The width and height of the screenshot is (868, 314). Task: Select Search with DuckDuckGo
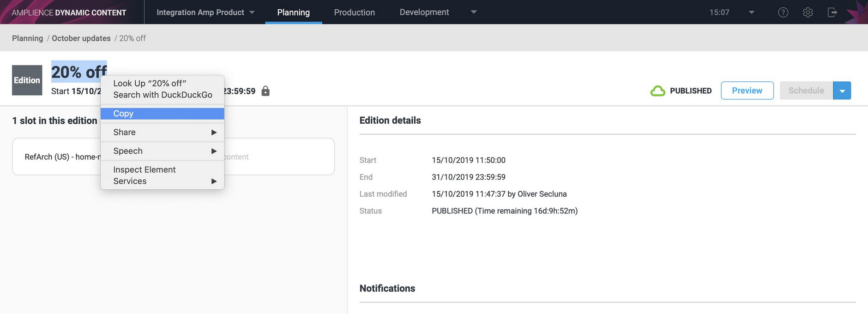click(x=163, y=95)
